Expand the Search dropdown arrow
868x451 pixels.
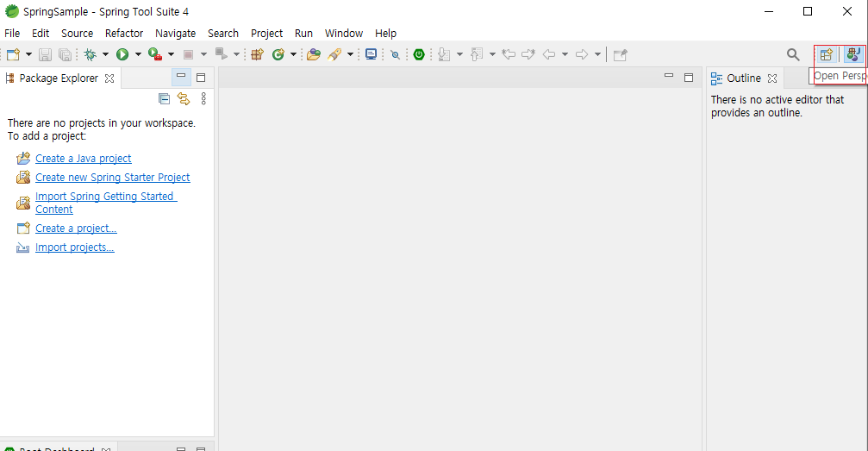point(350,54)
